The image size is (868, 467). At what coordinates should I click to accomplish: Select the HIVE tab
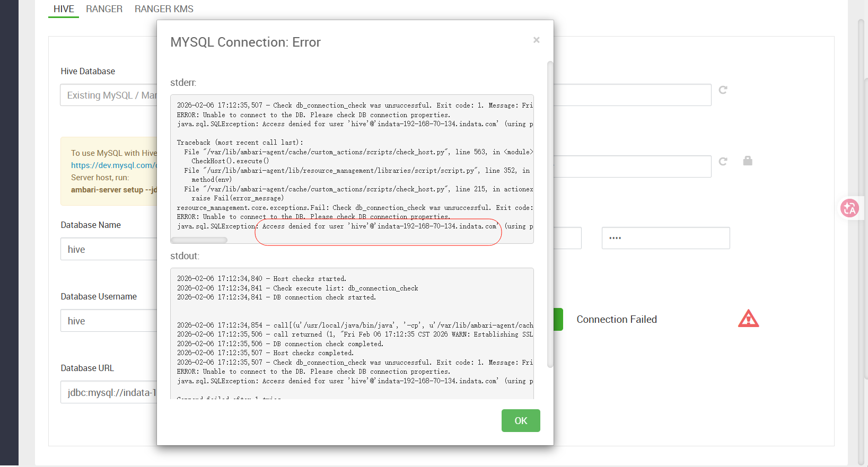64,9
